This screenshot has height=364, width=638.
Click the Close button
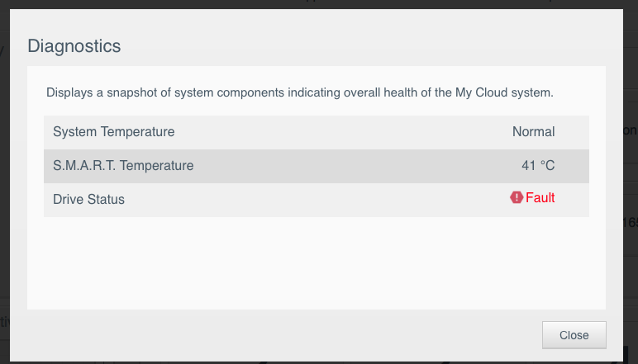(574, 335)
